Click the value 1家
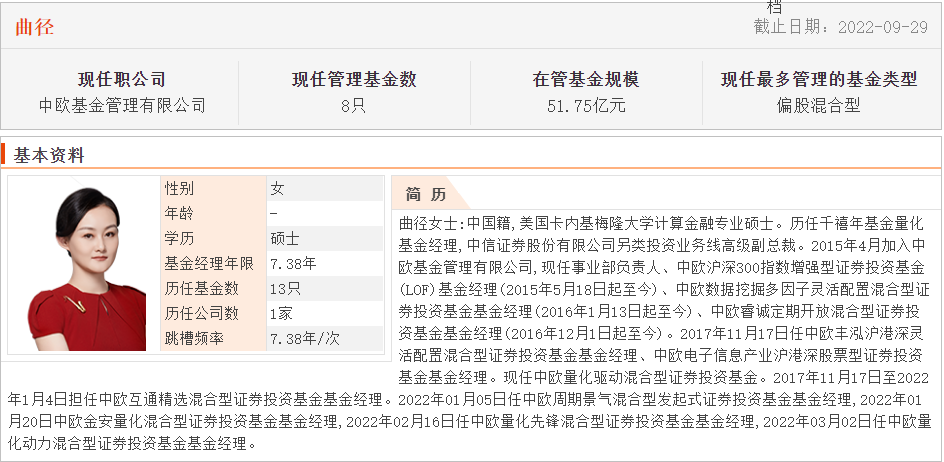This screenshot has height=462, width=944. click(x=281, y=313)
